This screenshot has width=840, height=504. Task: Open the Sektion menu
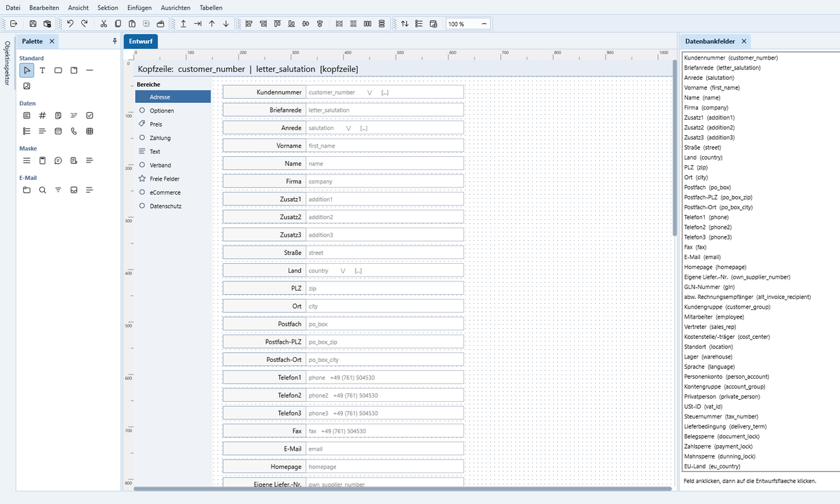click(x=108, y=7)
